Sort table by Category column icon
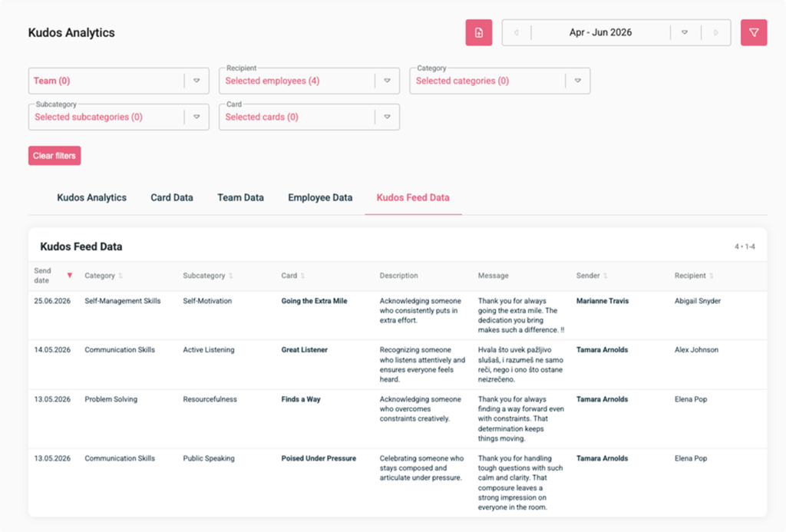The width and height of the screenshot is (786, 532). click(x=121, y=276)
